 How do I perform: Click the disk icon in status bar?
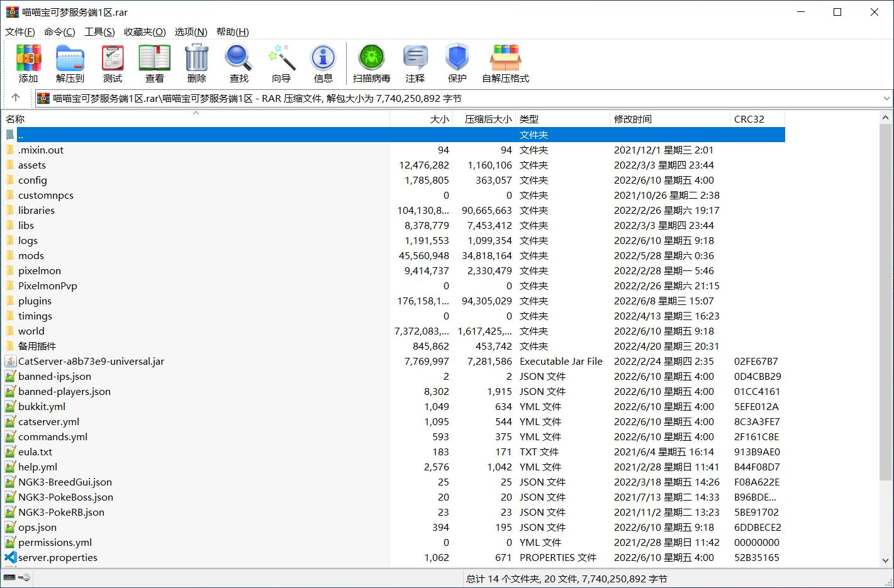click(9, 577)
